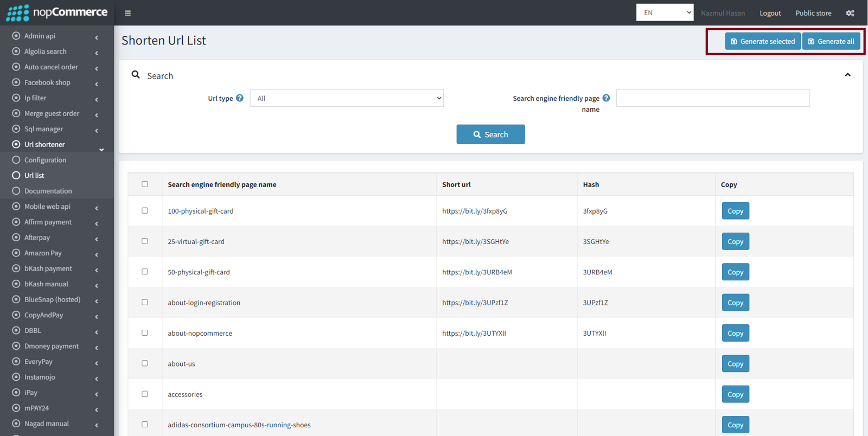Open the EN language dropdown
The image size is (868, 436).
tap(665, 12)
